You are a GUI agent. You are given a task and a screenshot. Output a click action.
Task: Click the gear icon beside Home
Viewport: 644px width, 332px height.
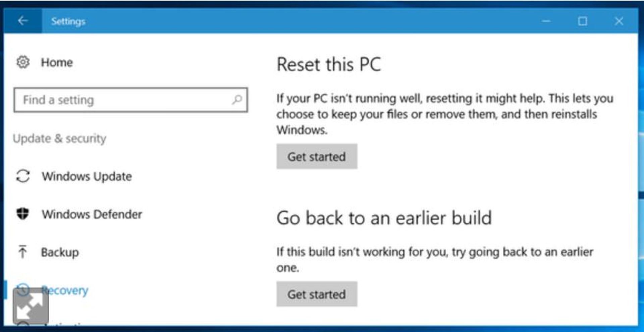click(x=23, y=62)
